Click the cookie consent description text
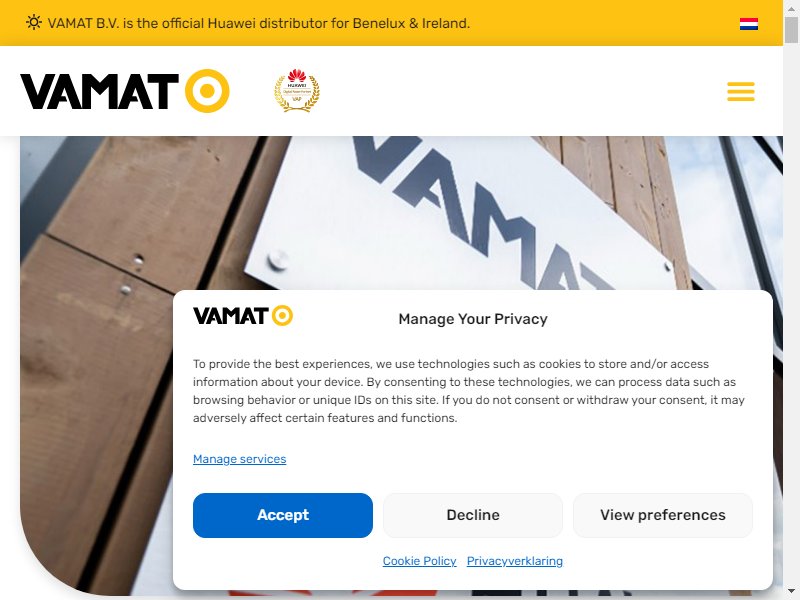The width and height of the screenshot is (800, 600). [x=468, y=391]
